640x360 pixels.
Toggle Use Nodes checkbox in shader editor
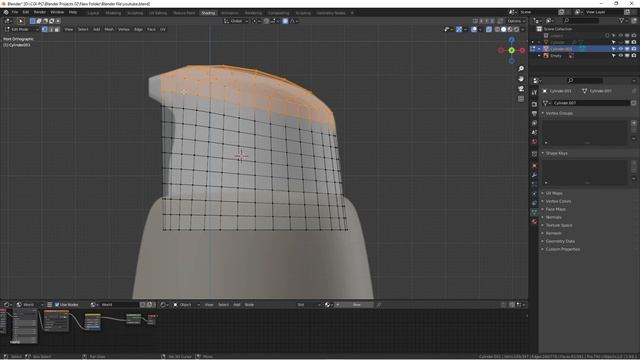pyautogui.click(x=57, y=304)
